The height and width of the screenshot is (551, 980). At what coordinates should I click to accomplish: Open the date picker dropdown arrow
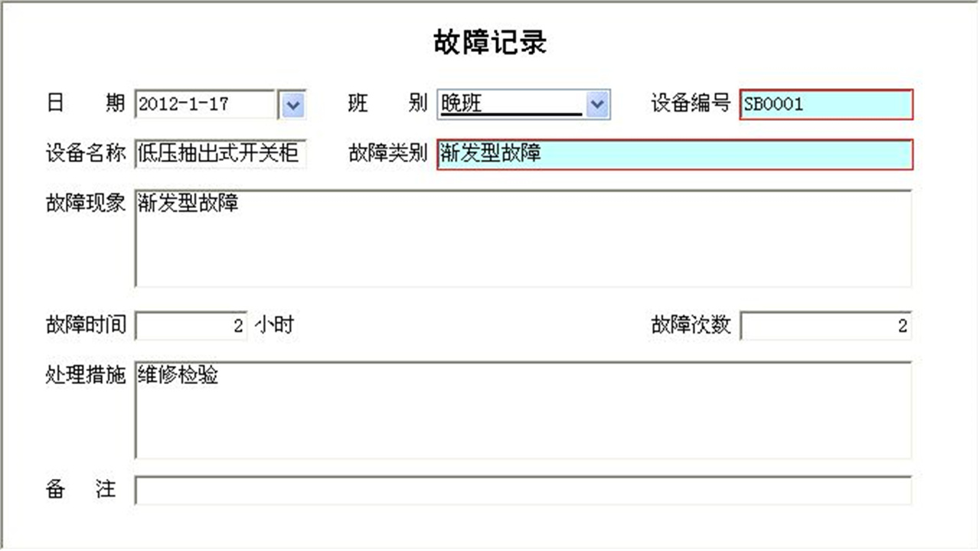tap(292, 105)
